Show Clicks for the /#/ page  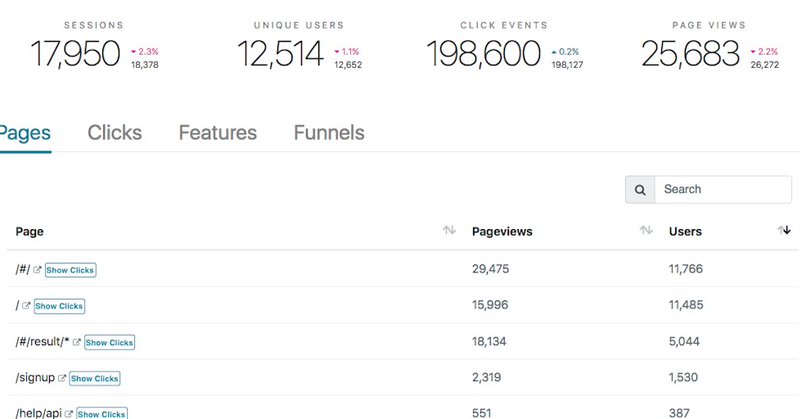coord(70,270)
